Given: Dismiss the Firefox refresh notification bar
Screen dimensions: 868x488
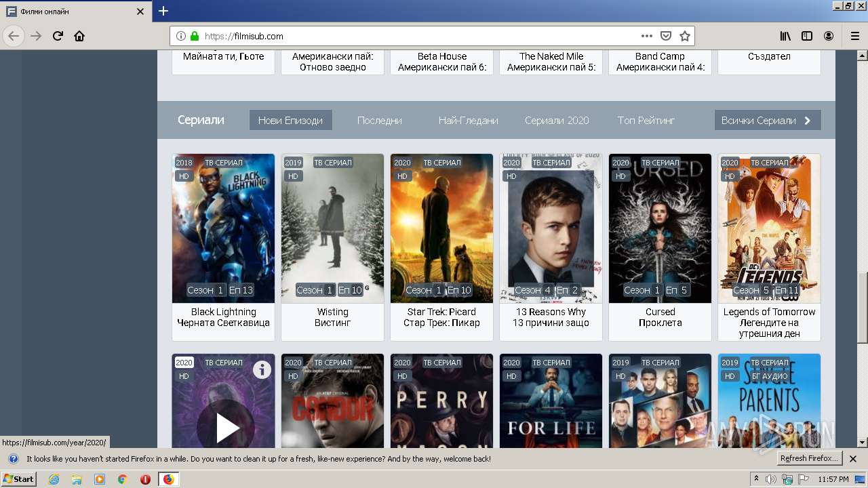Looking at the screenshot, I should click(853, 459).
